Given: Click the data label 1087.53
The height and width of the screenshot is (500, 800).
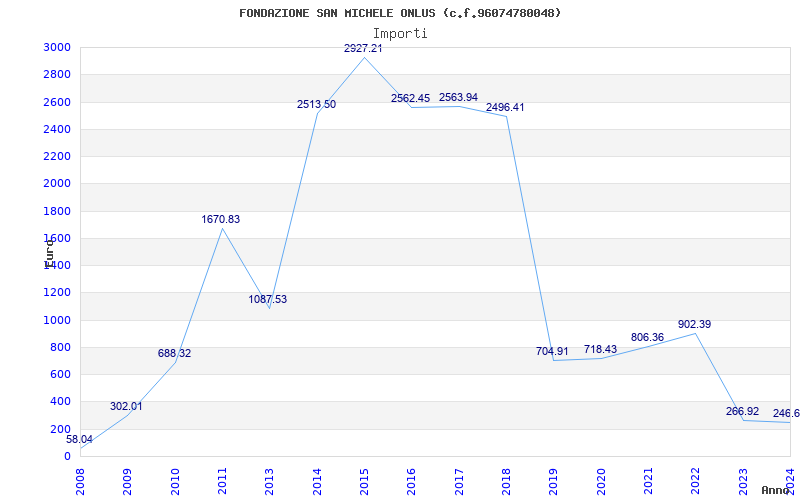Looking at the screenshot, I should point(268,299).
